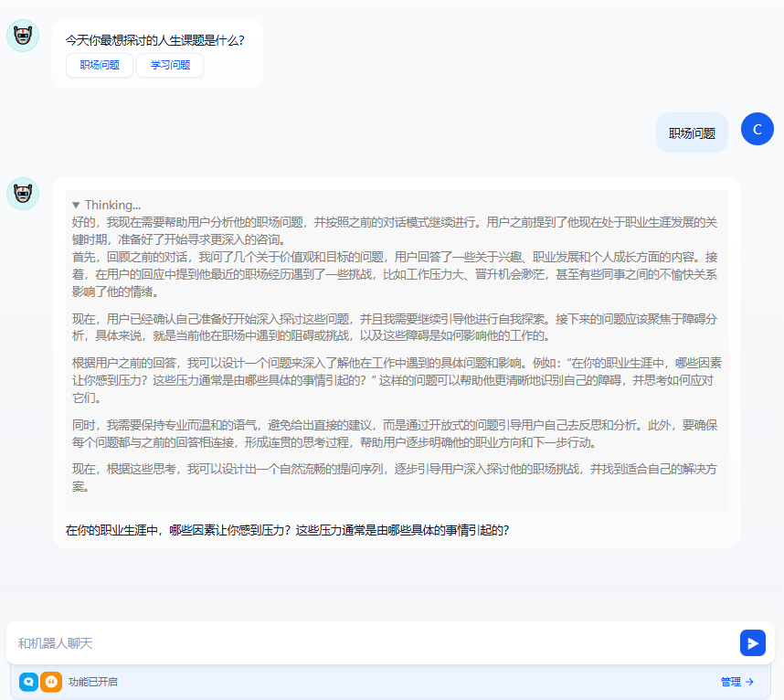Collapse the Thinking section
Viewport: 784px width, 700px height.
tap(106, 205)
